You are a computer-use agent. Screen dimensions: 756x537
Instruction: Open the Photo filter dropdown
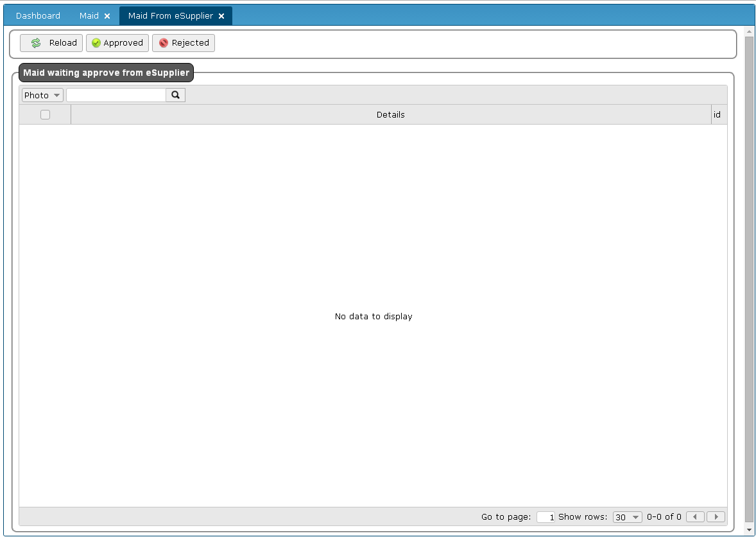pyautogui.click(x=42, y=95)
